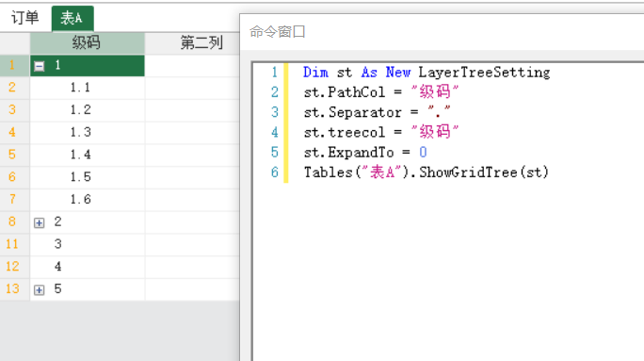Viewport: 644px width, 361px height.
Task: Collapse tree node 1 with minus icon
Action: coord(39,66)
